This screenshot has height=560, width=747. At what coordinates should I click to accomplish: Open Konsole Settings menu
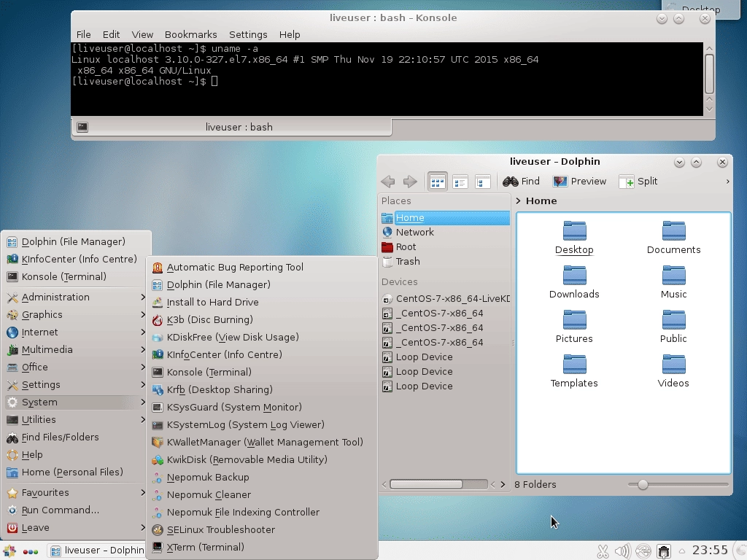click(248, 35)
